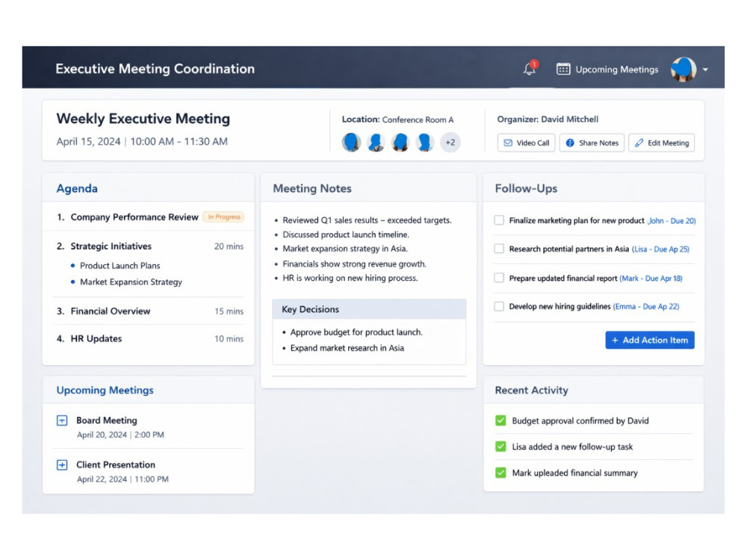Screen dimensions: 747x560
Task: Click decision Approve budget for product launch
Action: [356, 332]
